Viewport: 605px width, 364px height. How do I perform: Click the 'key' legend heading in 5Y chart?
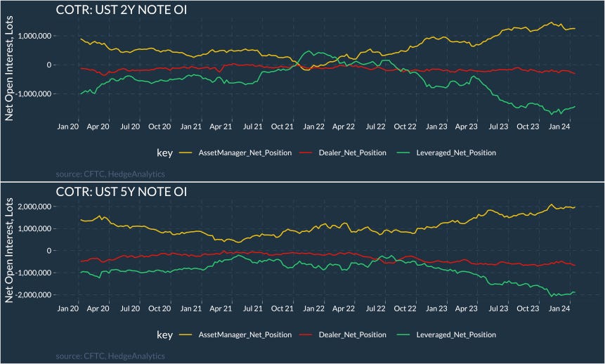pos(164,334)
